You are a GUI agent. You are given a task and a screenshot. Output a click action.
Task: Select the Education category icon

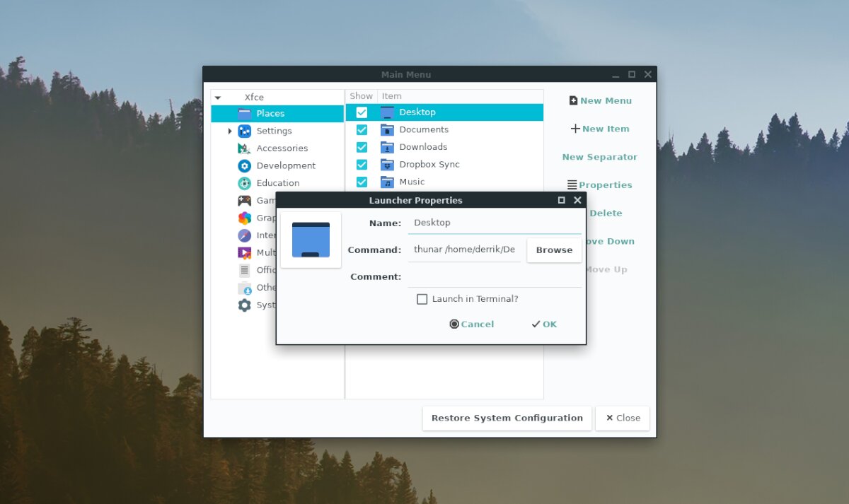pyautogui.click(x=244, y=183)
